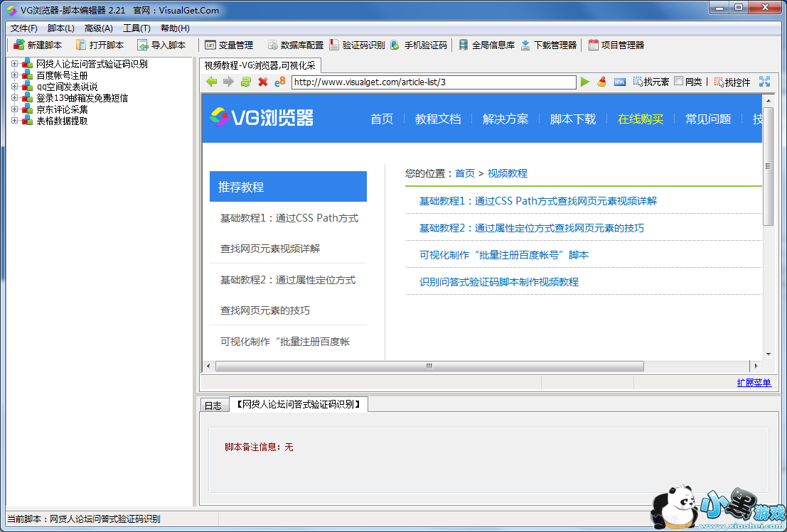Image resolution: width=787 pixels, height=532 pixels.
Task: Expand the 登录139邮箱发免费短信 tree node
Action: [x=14, y=98]
